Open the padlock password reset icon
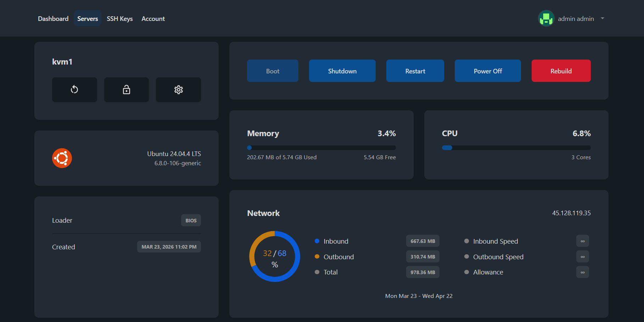This screenshot has width=644, height=322. click(x=127, y=90)
